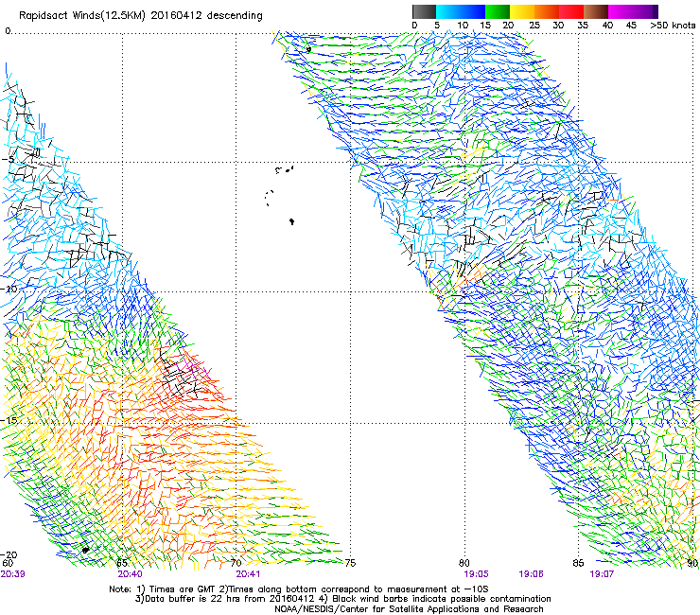Image resolution: width=700 pixels, height=615 pixels.
Task: Click the dashed atoll outline west of 72E
Action: tap(270, 198)
